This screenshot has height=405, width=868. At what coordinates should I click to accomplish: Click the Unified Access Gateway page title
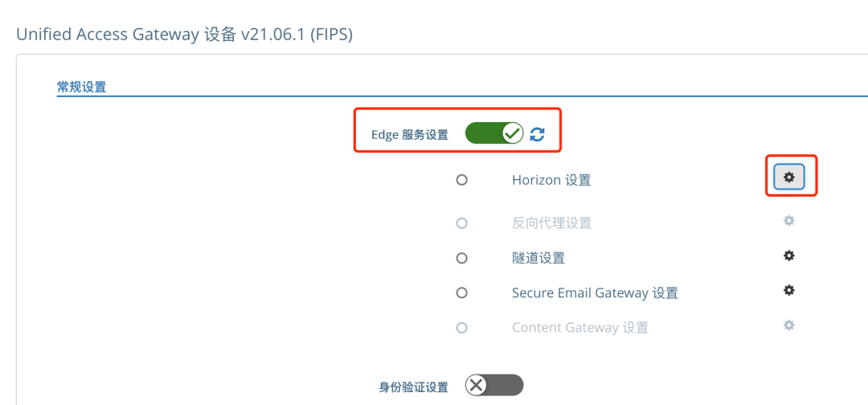coord(184,34)
